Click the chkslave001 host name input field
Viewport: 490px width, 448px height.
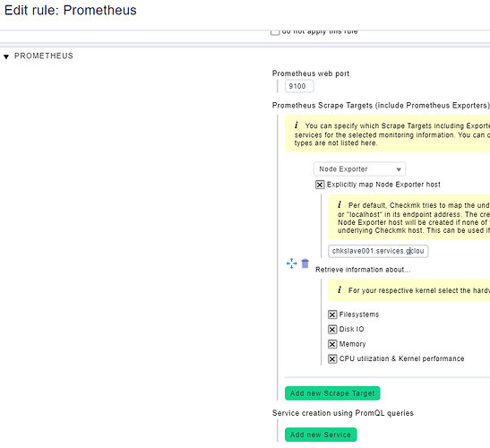378,251
